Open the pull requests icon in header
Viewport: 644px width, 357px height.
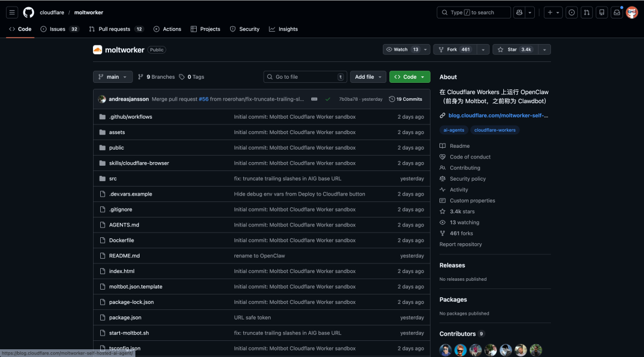point(587,12)
